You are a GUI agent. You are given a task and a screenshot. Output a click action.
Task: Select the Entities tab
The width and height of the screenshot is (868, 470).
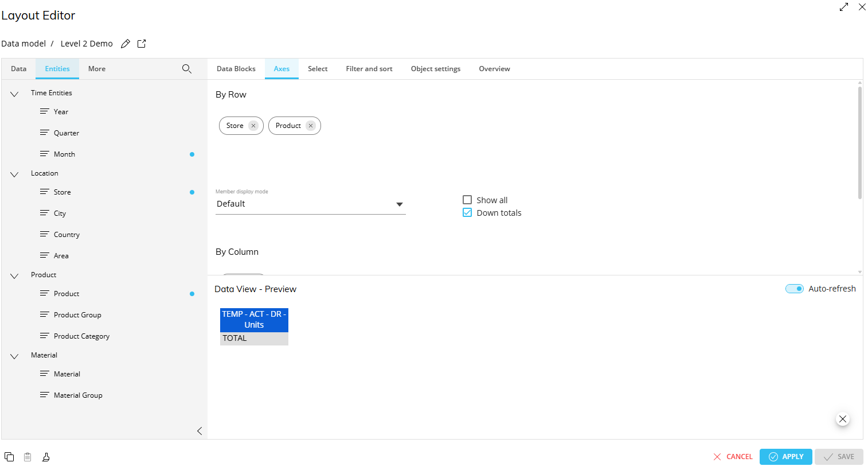tap(57, 69)
